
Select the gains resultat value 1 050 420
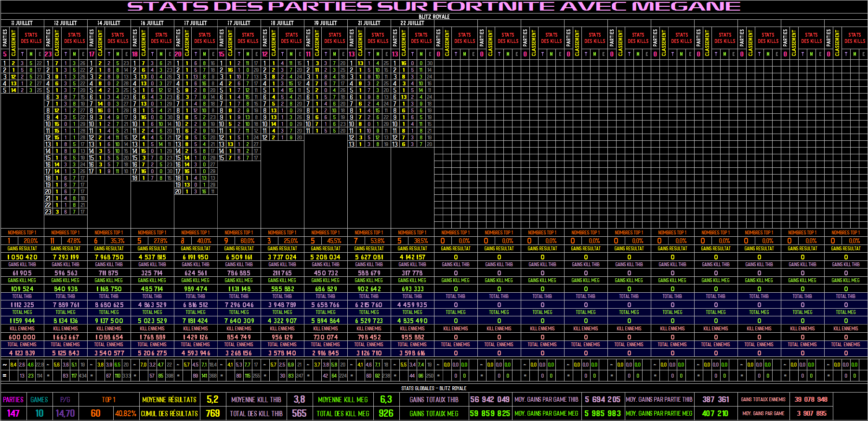click(22, 257)
